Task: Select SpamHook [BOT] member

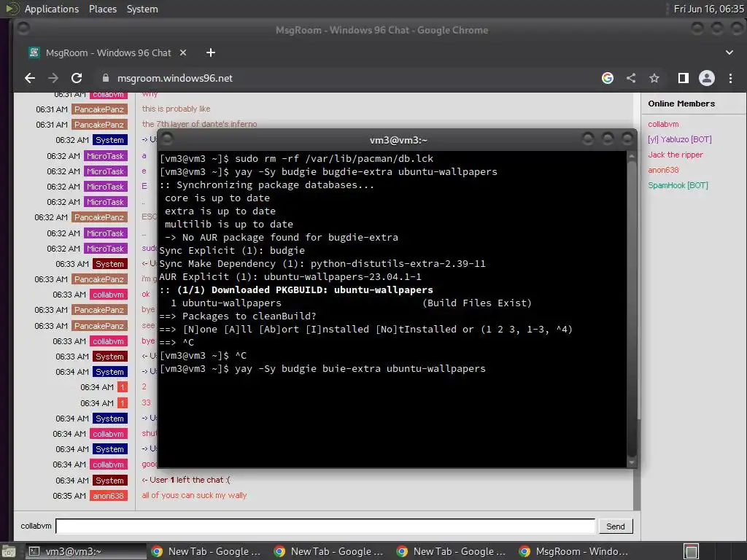Action: (678, 185)
